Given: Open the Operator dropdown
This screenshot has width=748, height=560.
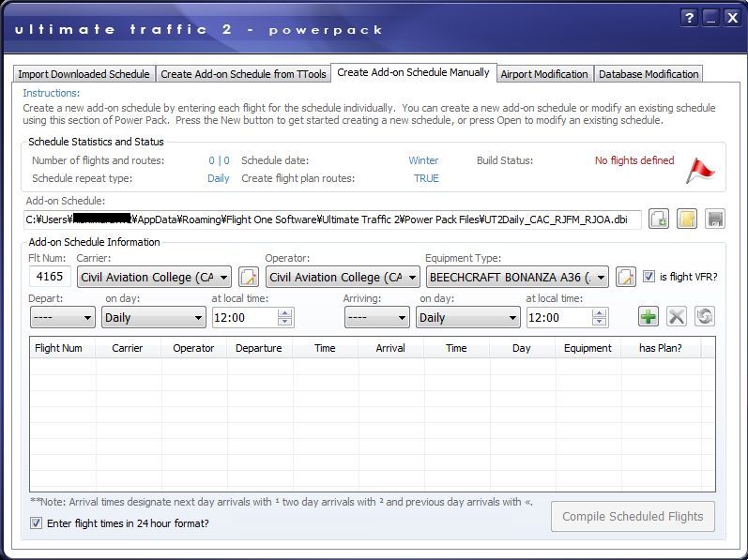Looking at the screenshot, I should pos(343,277).
